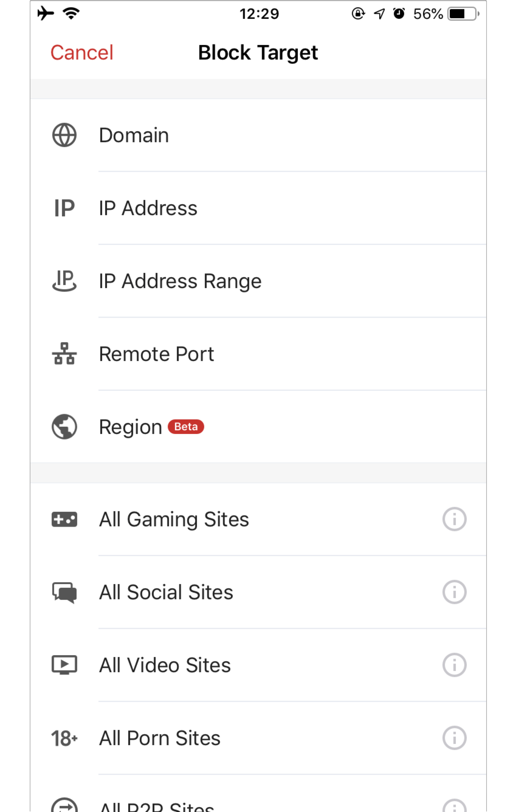Tap the 18+ icon
Viewport: 516px width, 812px height.
point(64,738)
